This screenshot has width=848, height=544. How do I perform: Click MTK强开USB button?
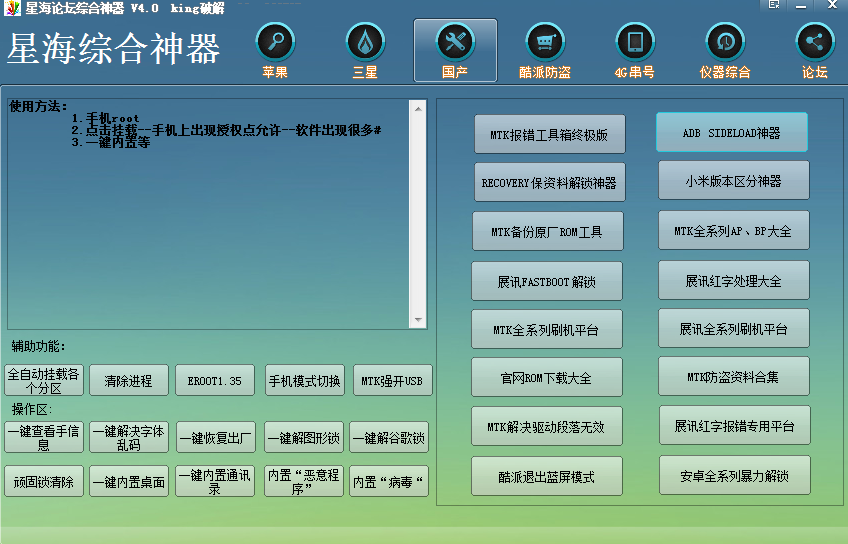(x=393, y=380)
